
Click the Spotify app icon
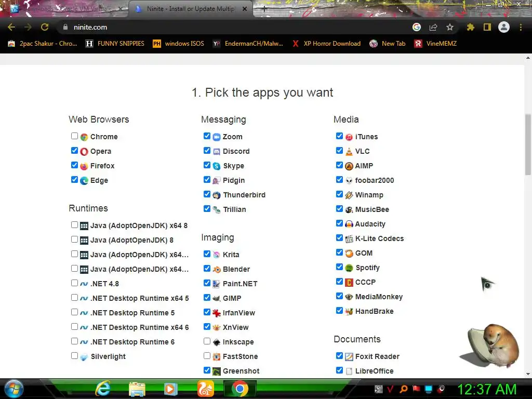(x=349, y=268)
